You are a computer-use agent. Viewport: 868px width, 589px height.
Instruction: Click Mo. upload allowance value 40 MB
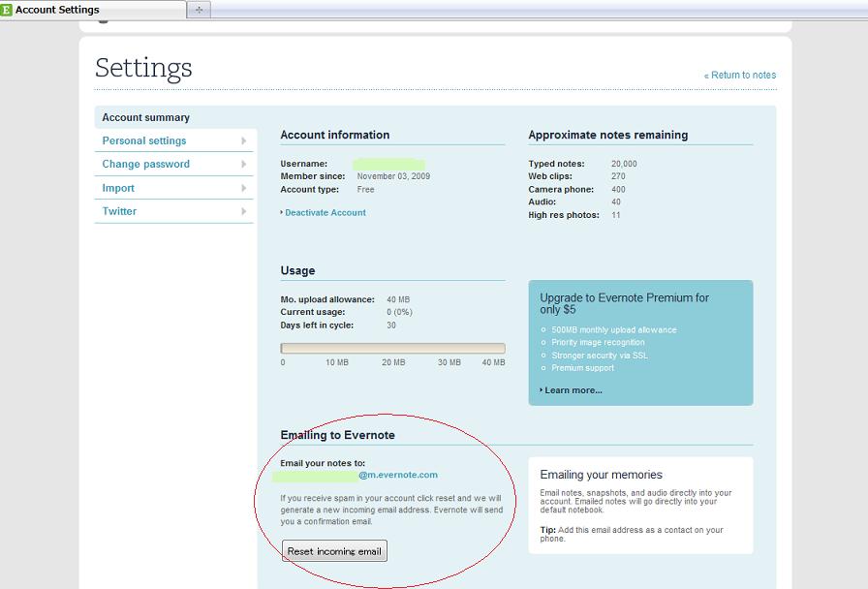(398, 299)
